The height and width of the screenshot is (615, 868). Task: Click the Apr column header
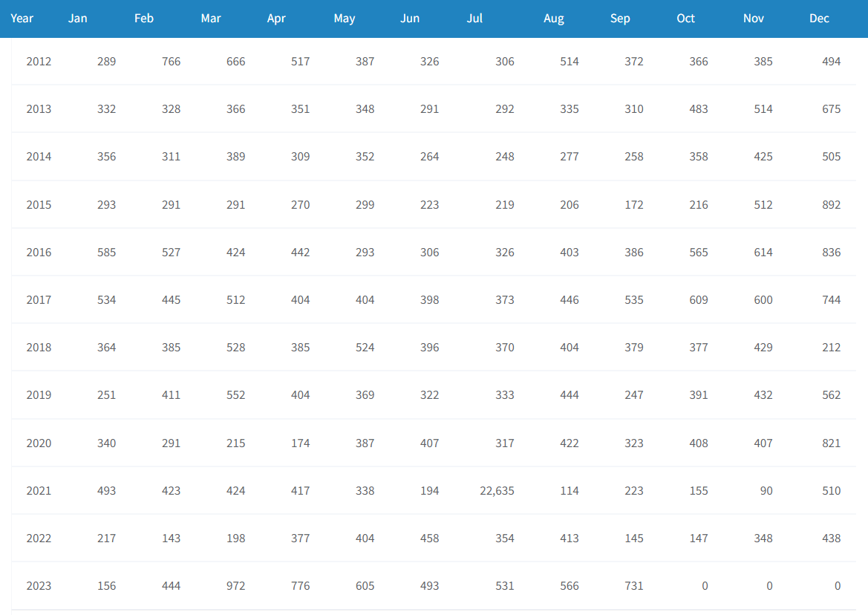276,19
